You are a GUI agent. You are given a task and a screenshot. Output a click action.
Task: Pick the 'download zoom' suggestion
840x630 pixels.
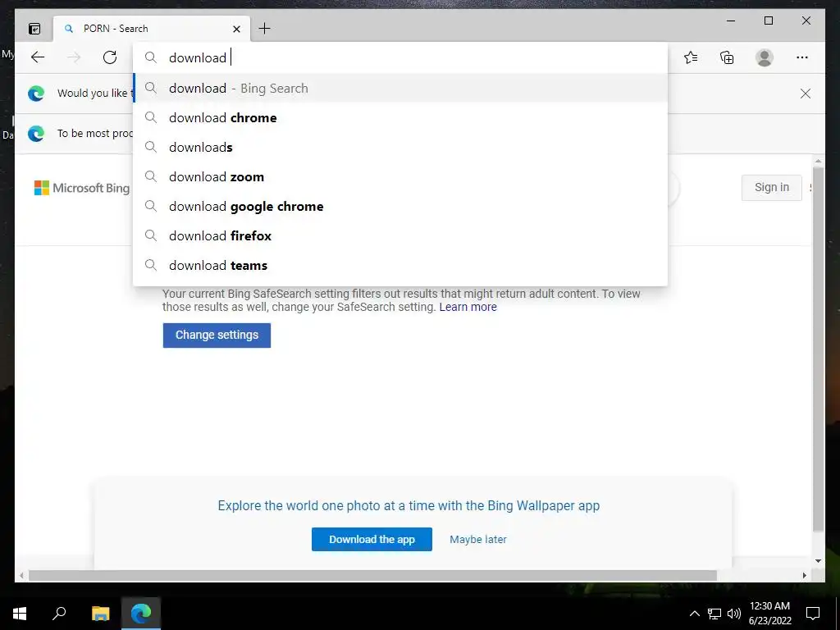[x=400, y=177]
